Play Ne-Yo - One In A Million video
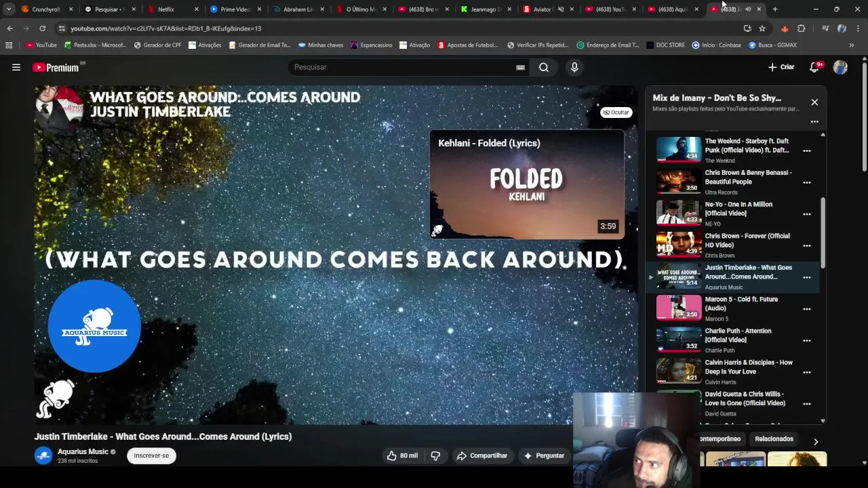The image size is (868, 488). click(679, 213)
